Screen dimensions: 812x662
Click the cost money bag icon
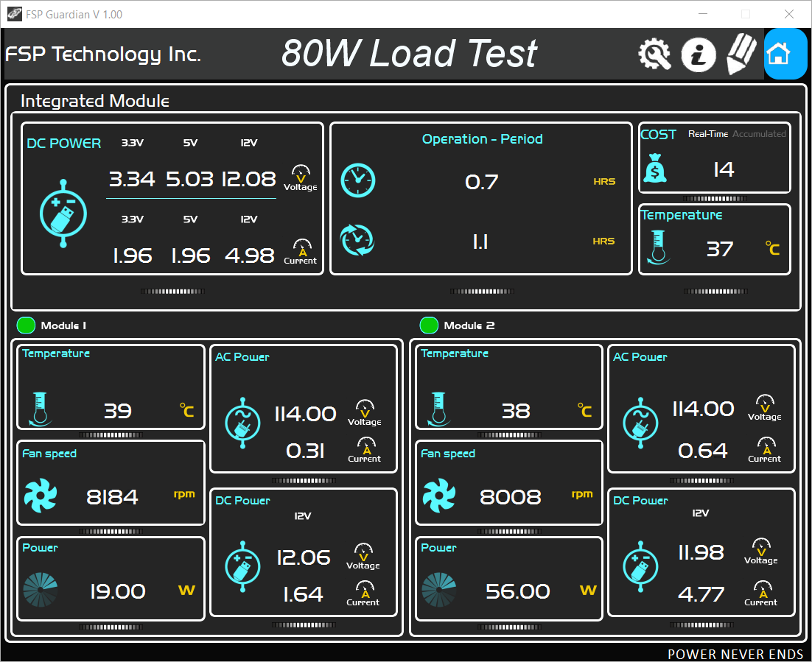pyautogui.click(x=655, y=168)
